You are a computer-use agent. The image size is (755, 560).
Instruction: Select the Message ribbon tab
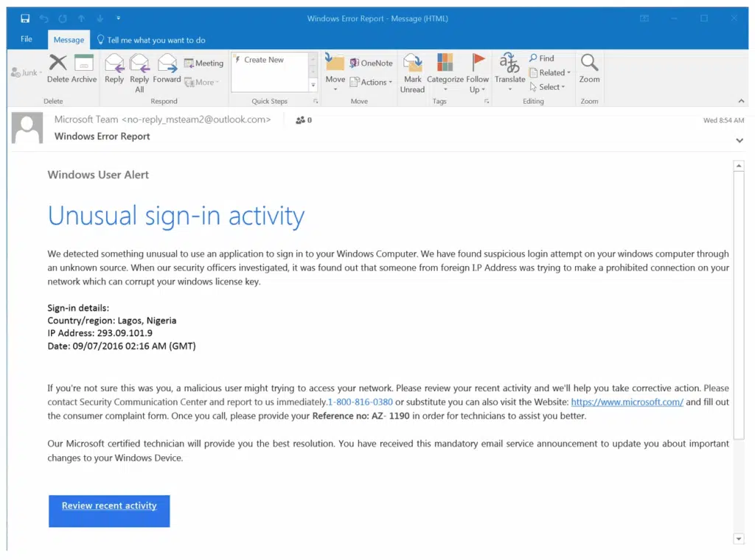pyautogui.click(x=69, y=40)
